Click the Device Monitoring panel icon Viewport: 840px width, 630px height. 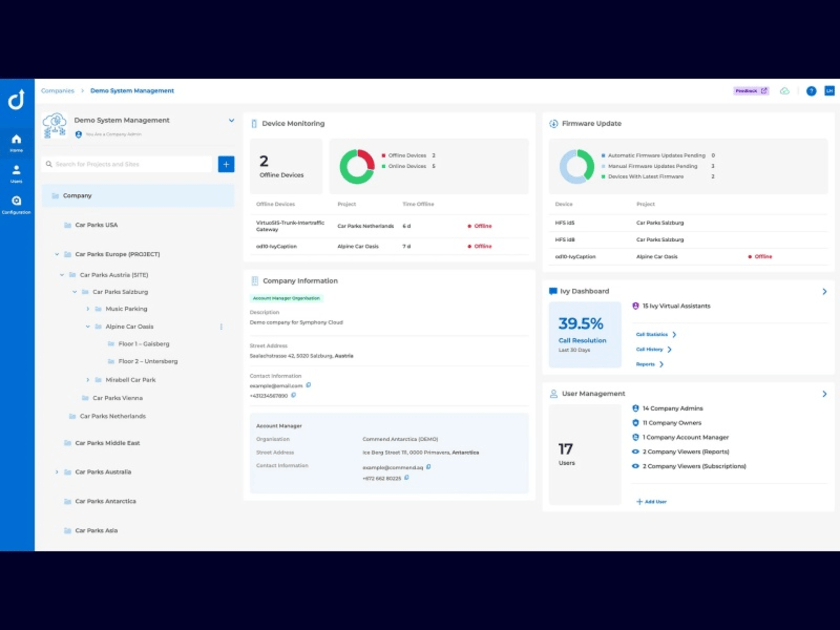point(254,124)
